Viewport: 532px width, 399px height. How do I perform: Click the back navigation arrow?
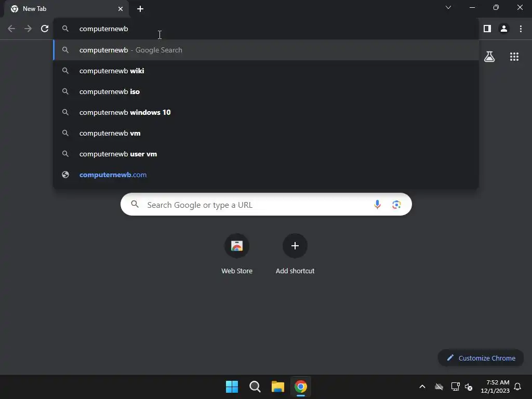coord(11,29)
